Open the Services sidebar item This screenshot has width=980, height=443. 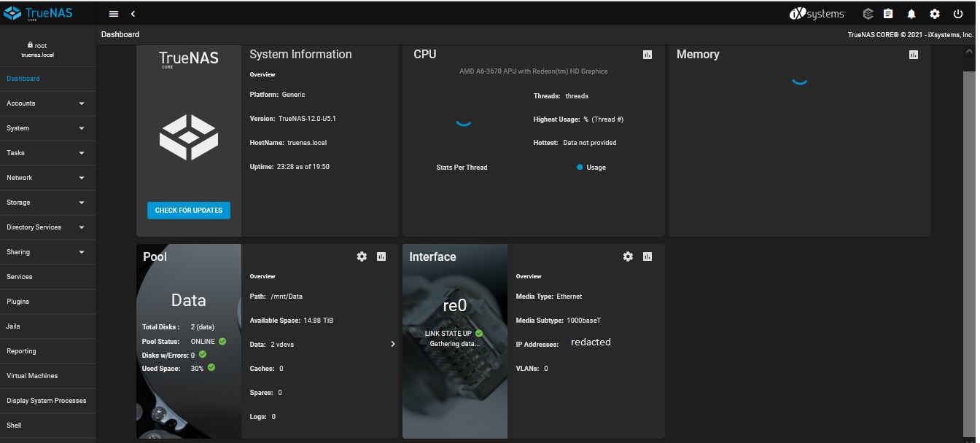(47, 277)
